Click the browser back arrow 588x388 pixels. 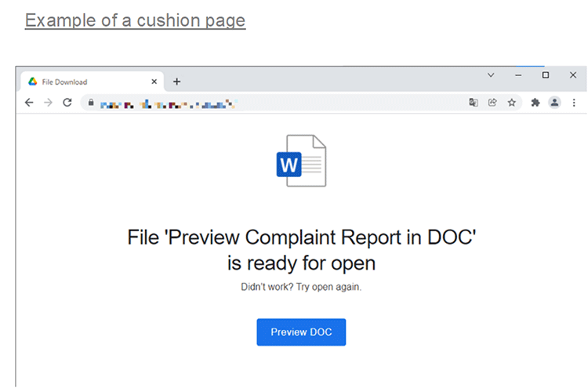pyautogui.click(x=29, y=103)
